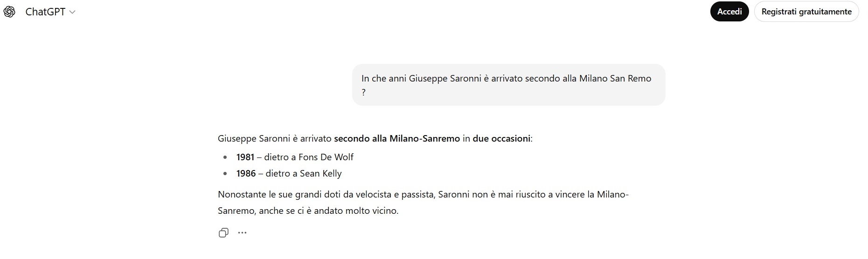Click "Milano San Remo" in the user question
Image resolution: width=868 pixels, height=259 pixels.
(615, 78)
